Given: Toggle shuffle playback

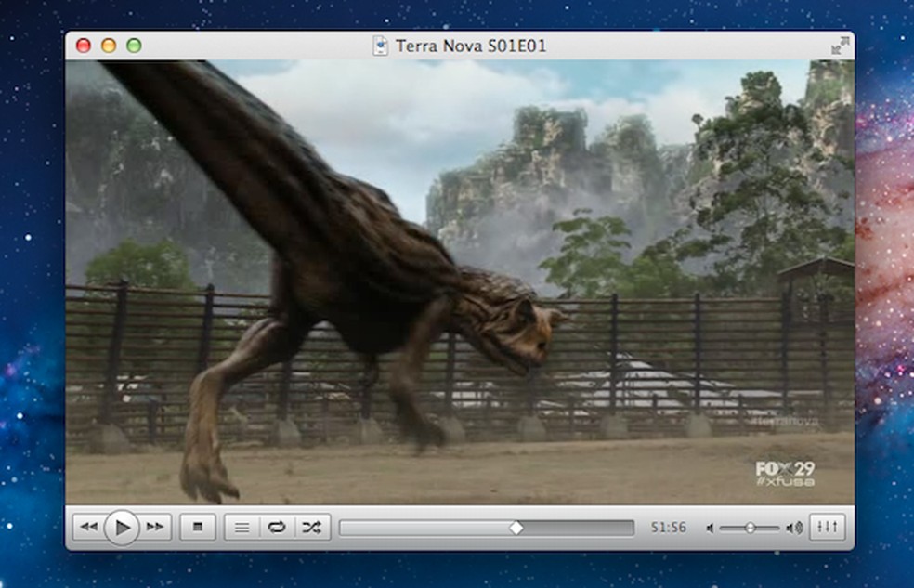Looking at the screenshot, I should (310, 528).
